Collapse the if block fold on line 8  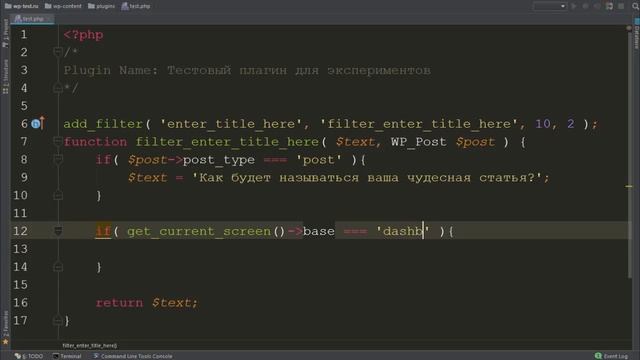(58, 160)
